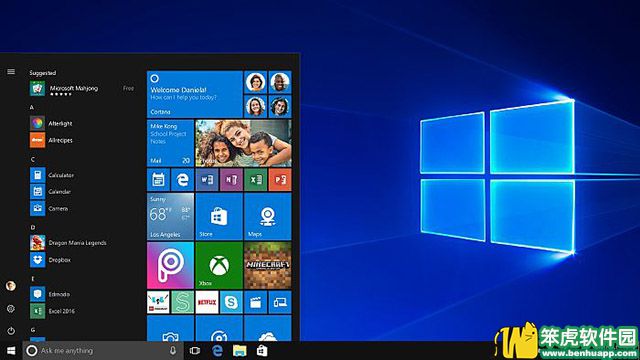Image resolution: width=640 pixels, height=360 pixels.
Task: Open the Netflix tile
Action: 207,302
